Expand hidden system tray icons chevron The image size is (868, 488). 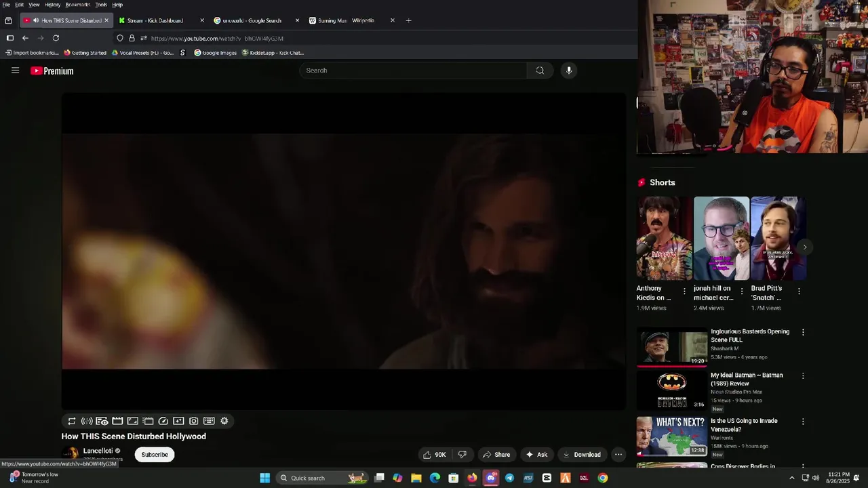[791, 478]
